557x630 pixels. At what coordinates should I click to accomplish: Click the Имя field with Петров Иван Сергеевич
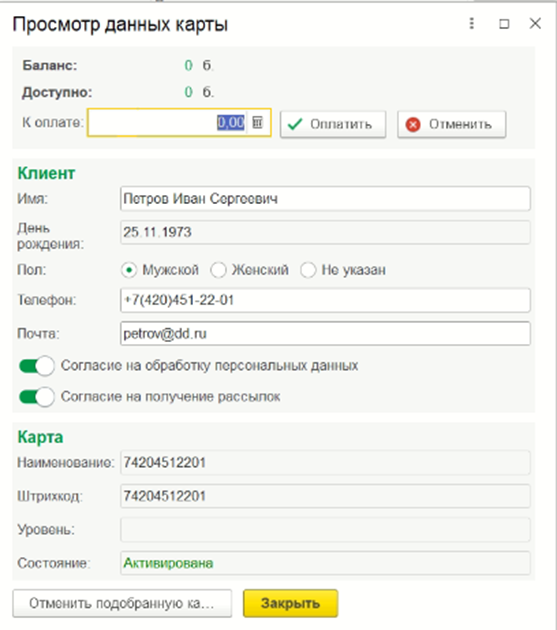[325, 198]
